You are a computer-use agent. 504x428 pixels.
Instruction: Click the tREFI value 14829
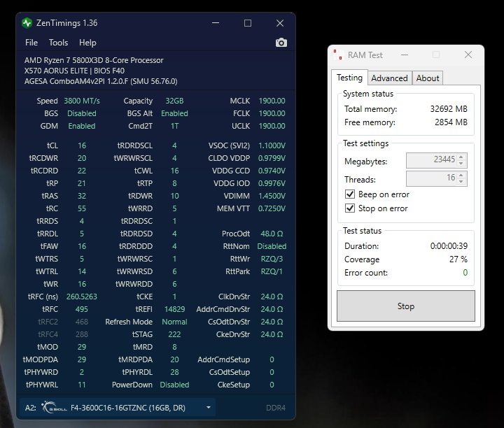click(174, 309)
